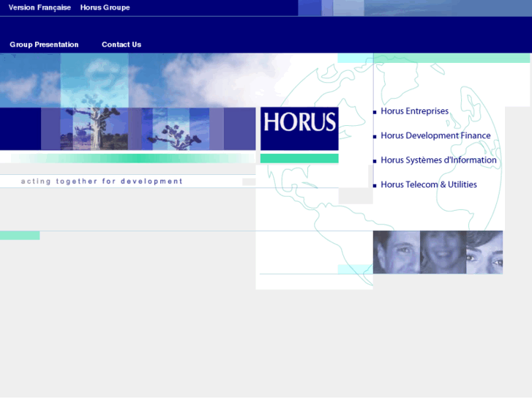Click bullet beside Horus Telecom & Utilities

coord(375,186)
